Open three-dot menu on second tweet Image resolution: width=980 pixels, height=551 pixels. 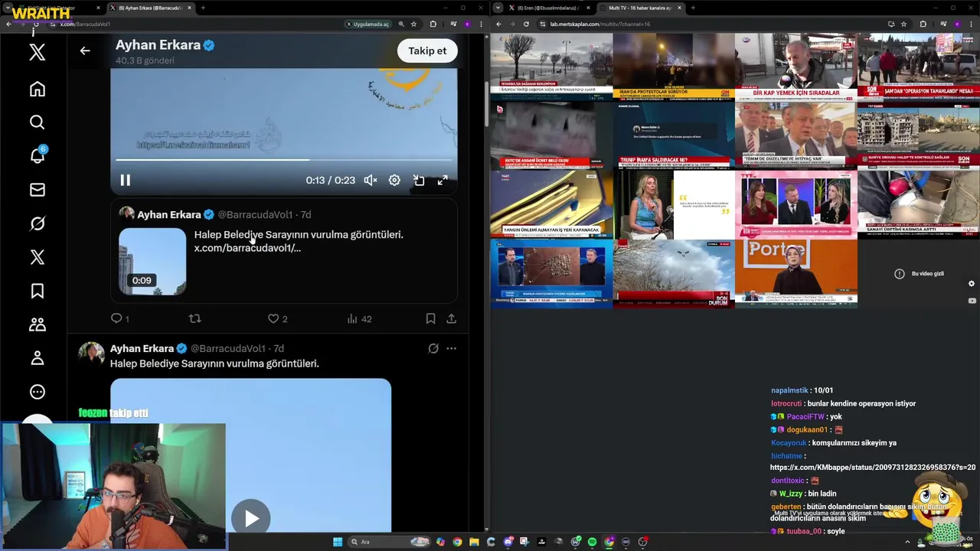pos(451,348)
